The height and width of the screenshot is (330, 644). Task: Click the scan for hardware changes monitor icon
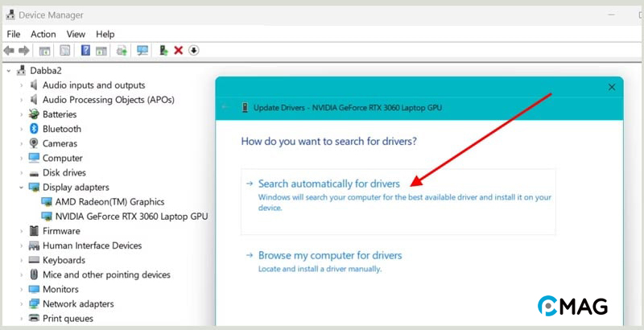click(x=142, y=51)
